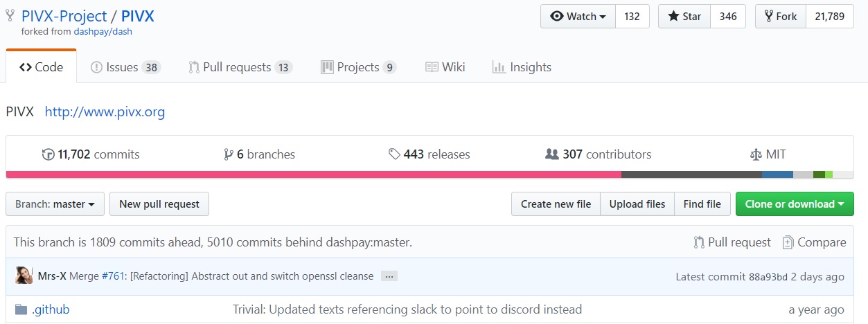
Task: Click the New pull request button
Action: [159, 204]
